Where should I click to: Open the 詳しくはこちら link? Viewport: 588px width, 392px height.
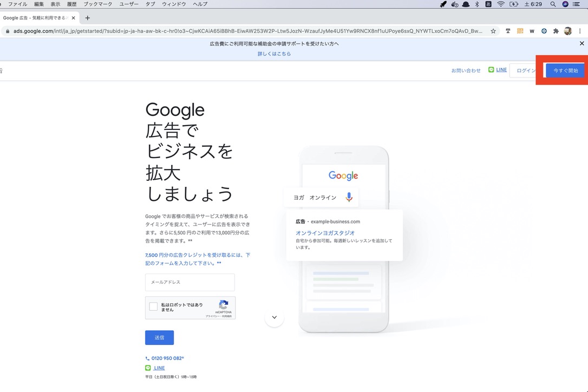pyautogui.click(x=274, y=54)
